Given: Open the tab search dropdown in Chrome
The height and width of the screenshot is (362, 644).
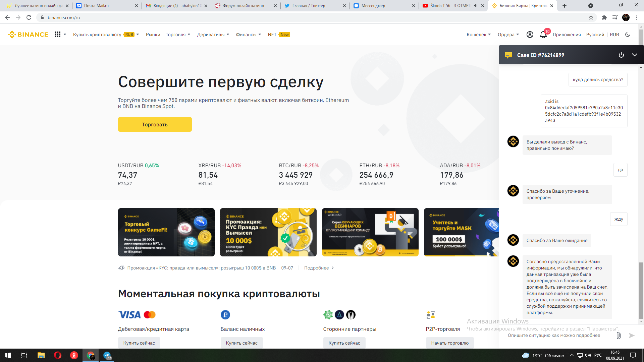Looking at the screenshot, I should coord(591,6).
